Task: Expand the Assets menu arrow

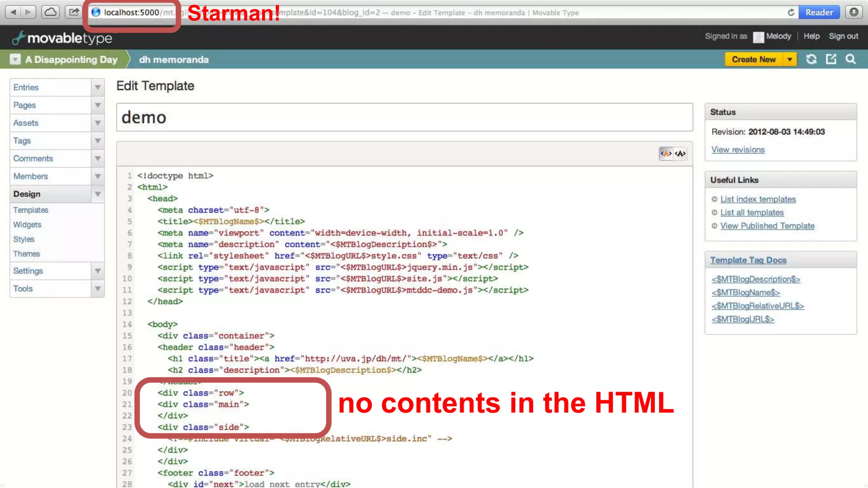Action: (x=98, y=123)
